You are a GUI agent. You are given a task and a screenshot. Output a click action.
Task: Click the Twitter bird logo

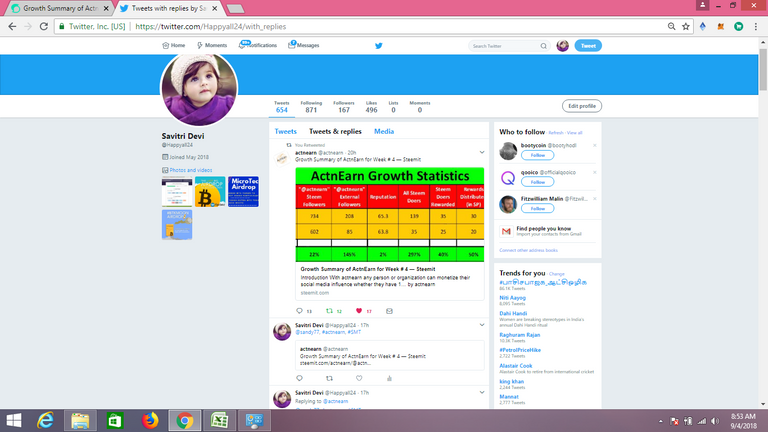(x=379, y=46)
